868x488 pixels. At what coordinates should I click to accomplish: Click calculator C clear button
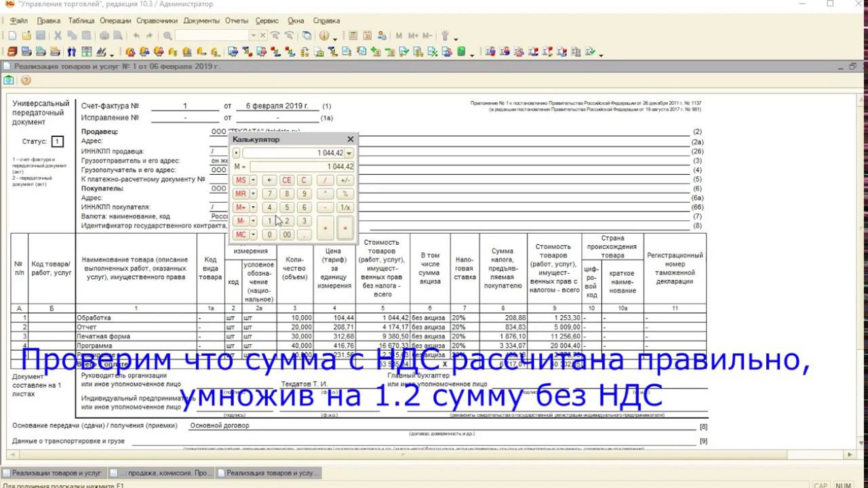point(304,180)
